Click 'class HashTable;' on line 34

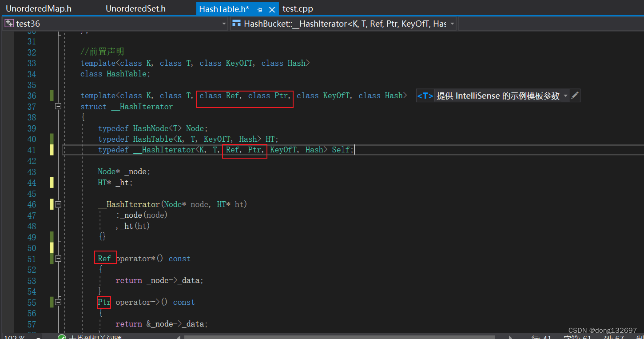(x=115, y=74)
